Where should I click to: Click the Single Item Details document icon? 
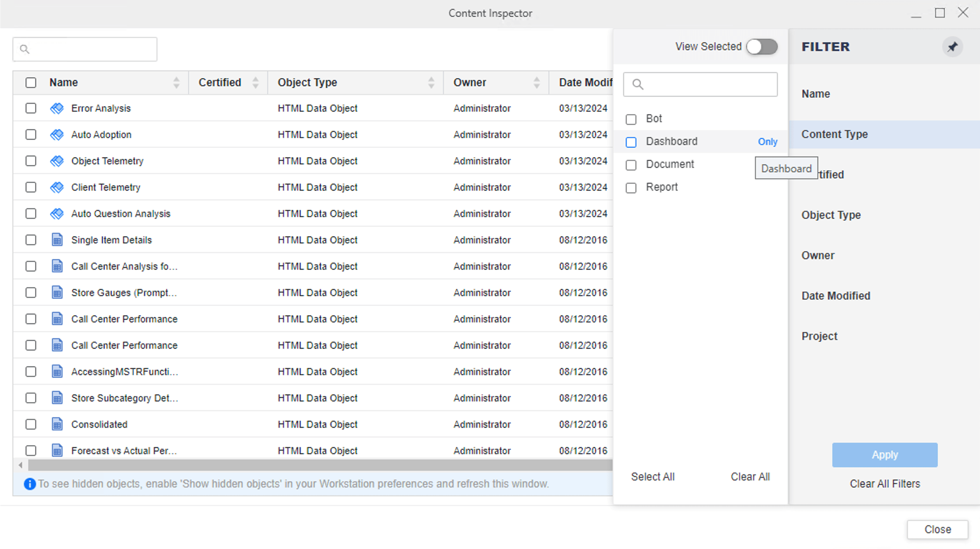click(57, 240)
